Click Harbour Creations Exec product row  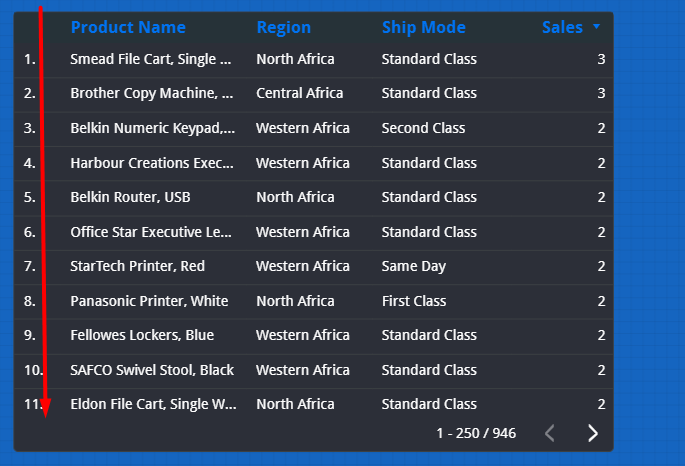(151, 163)
